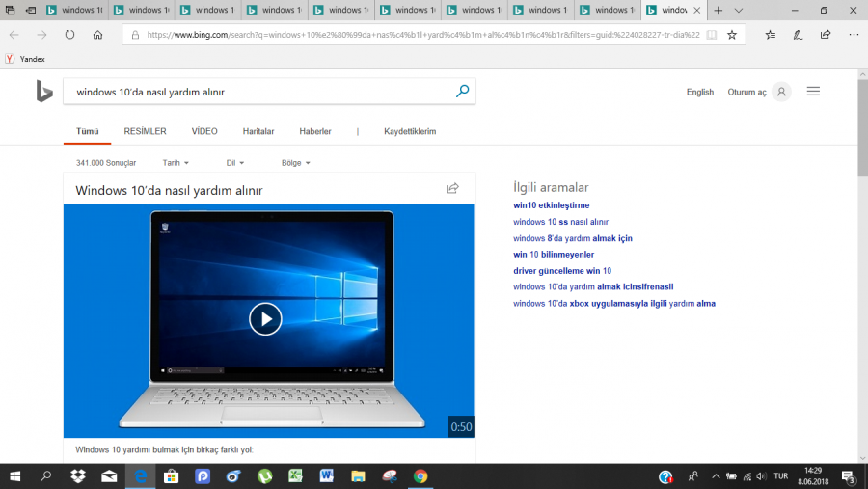The height and width of the screenshot is (489, 868).
Task: Click the user account avatar icon
Action: (x=781, y=92)
